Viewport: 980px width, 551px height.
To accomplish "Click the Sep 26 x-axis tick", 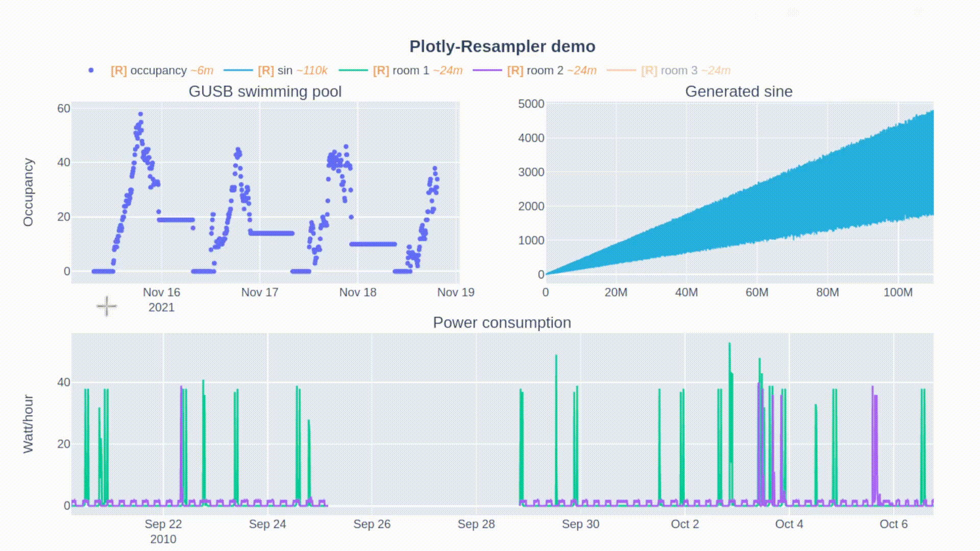I will pyautogui.click(x=372, y=524).
